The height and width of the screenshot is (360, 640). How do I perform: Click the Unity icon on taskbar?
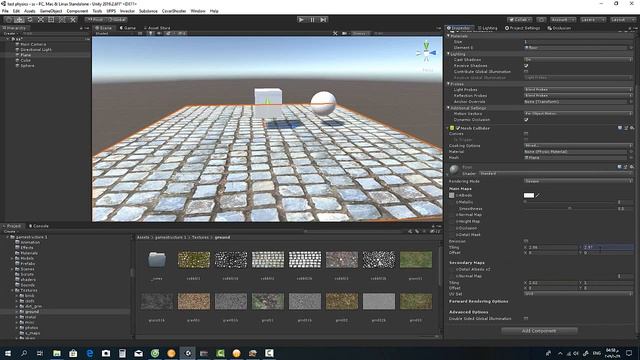coord(188,353)
